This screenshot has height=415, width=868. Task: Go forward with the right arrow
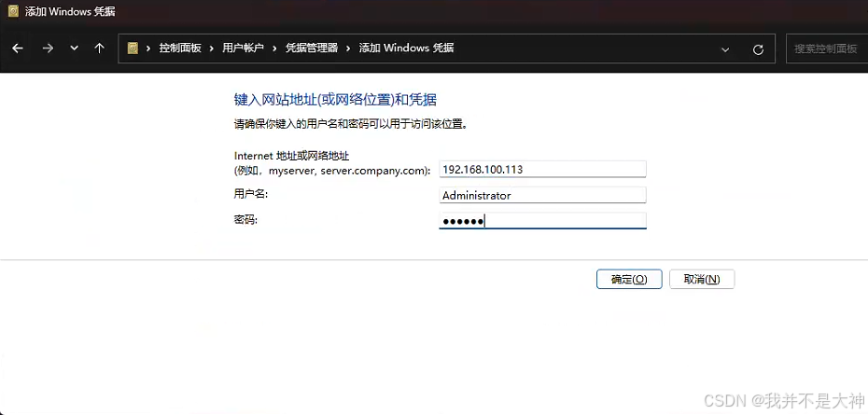(49, 48)
